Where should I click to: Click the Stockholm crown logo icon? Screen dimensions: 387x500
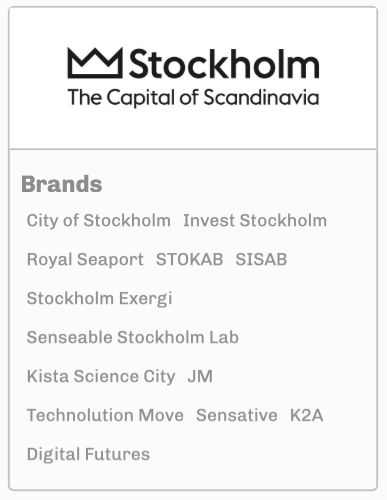pos(95,63)
